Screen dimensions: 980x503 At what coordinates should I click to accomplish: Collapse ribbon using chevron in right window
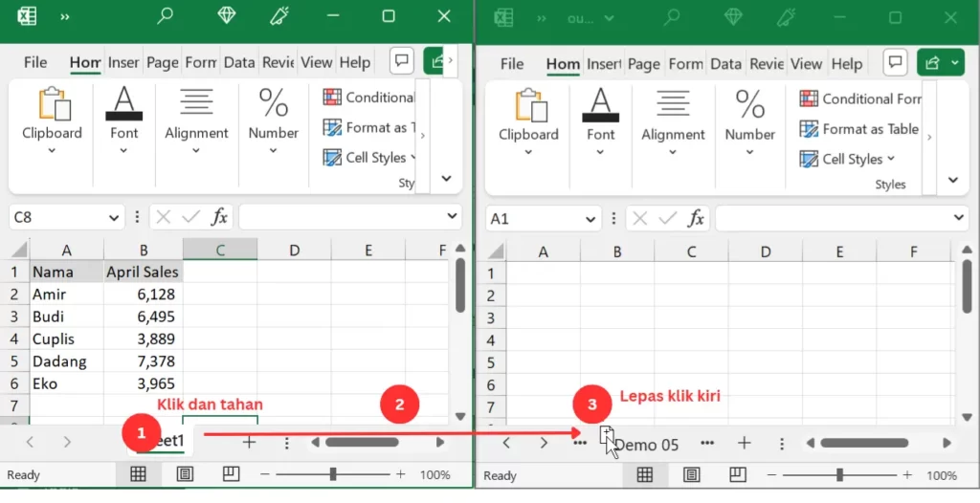click(952, 180)
